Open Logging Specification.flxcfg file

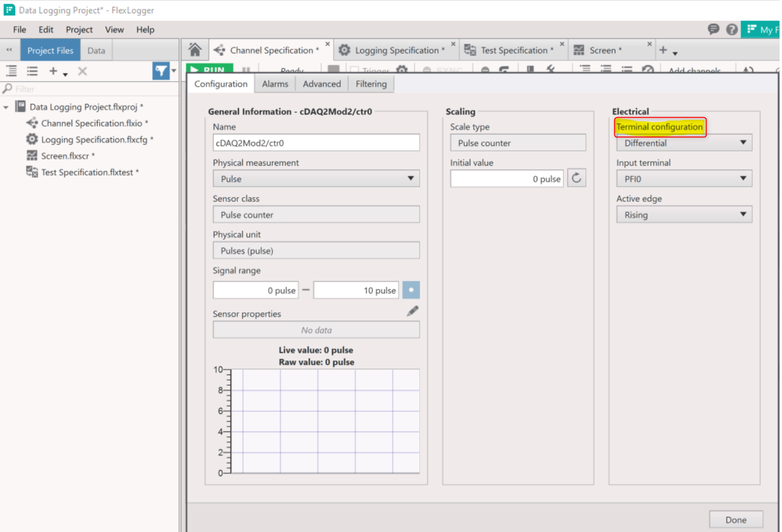tap(97, 139)
